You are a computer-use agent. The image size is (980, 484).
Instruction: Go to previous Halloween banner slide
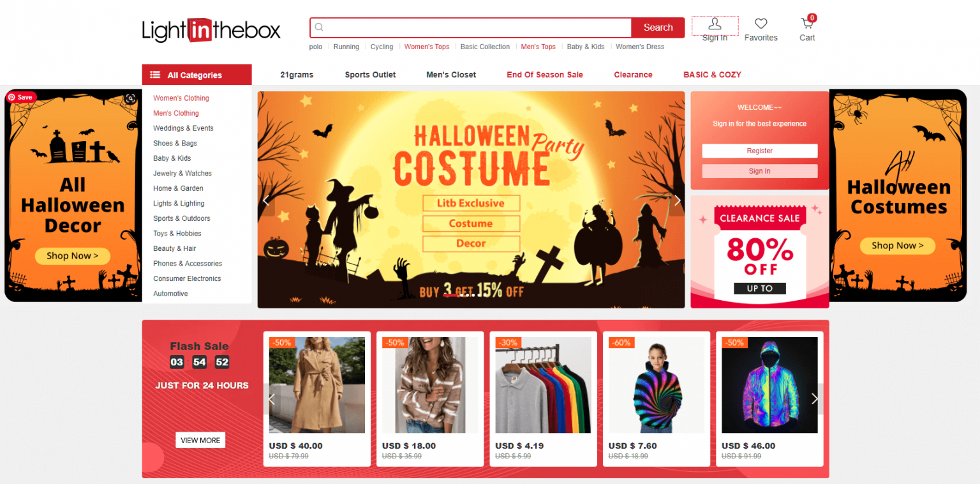click(266, 200)
